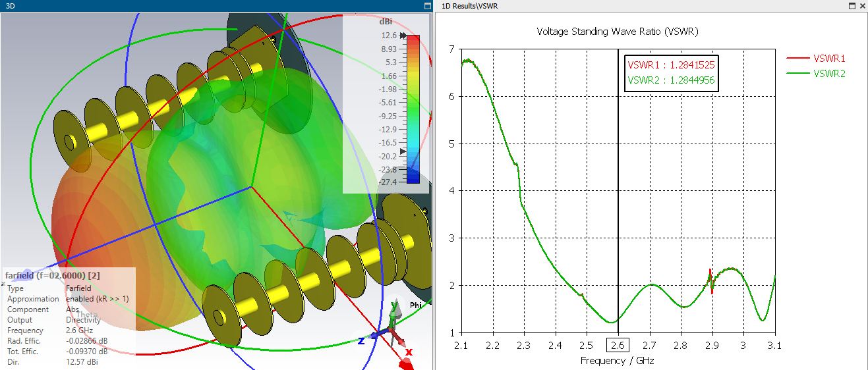Maximize the 1D Results\VSWR window
Screen dimensions: 868x370
pos(852,5)
